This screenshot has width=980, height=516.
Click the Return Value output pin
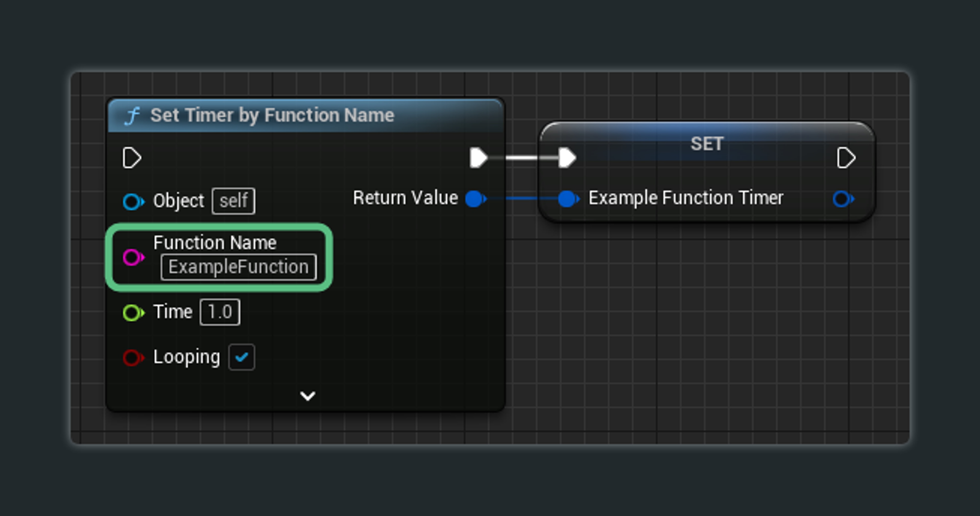coord(474,198)
